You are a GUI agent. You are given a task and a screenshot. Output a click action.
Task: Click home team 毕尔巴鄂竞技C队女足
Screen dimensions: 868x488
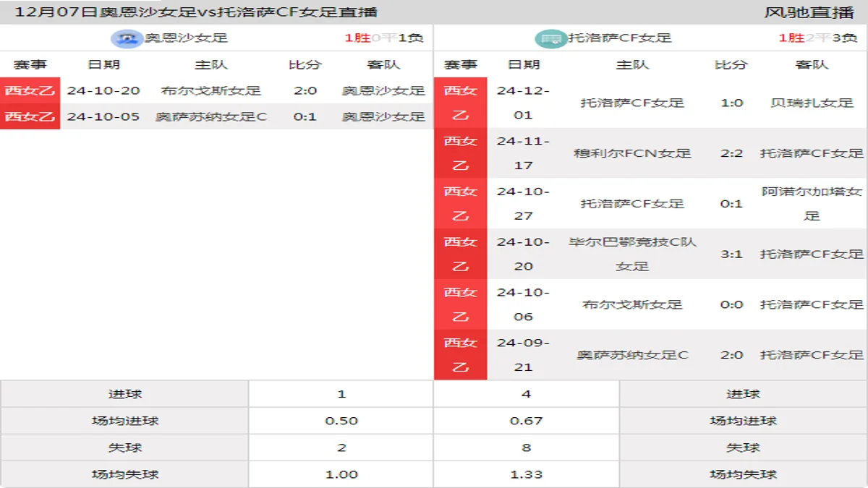point(633,254)
